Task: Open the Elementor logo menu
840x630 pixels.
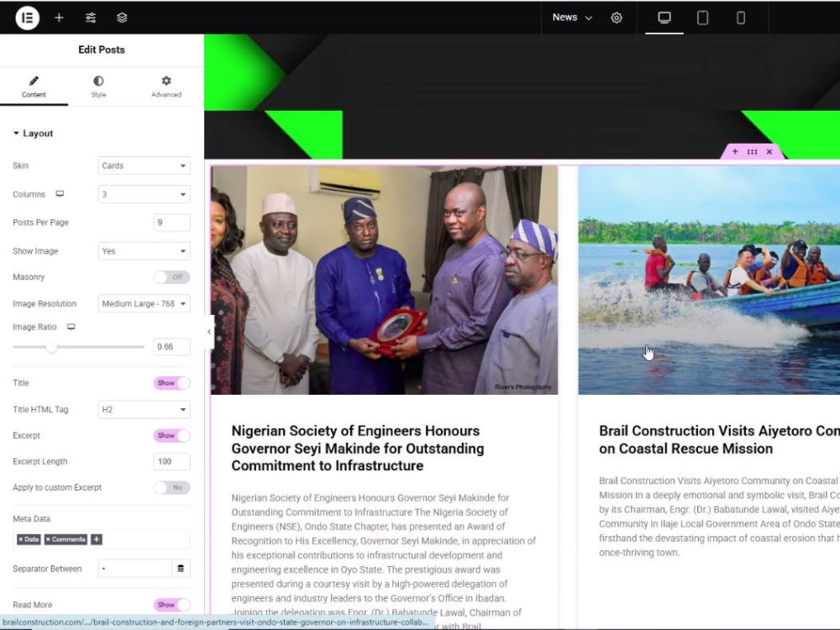Action: 28,18
